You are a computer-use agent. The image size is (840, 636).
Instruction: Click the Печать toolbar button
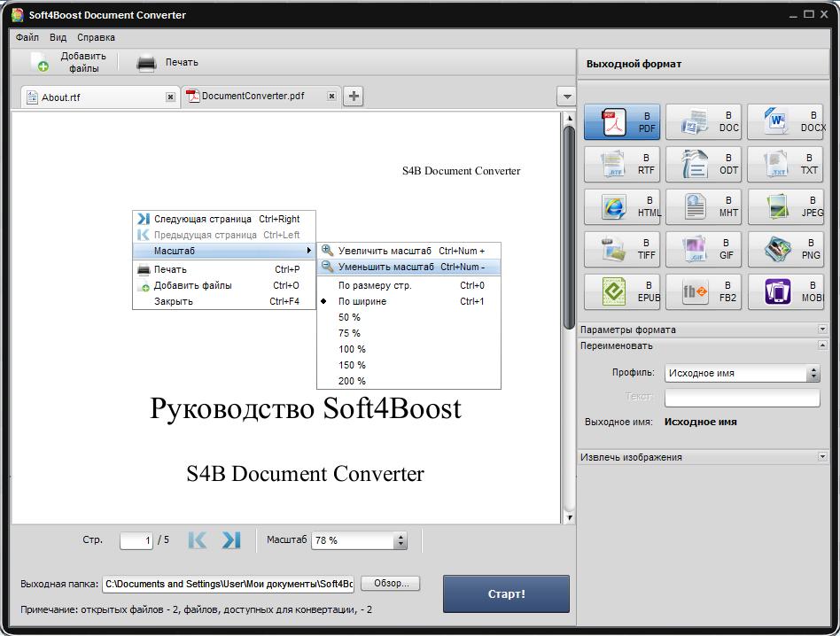[167, 63]
